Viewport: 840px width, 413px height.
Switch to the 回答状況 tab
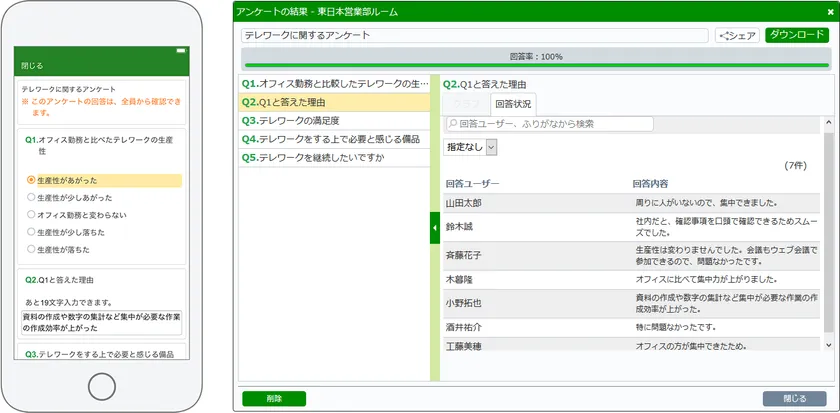coord(513,104)
